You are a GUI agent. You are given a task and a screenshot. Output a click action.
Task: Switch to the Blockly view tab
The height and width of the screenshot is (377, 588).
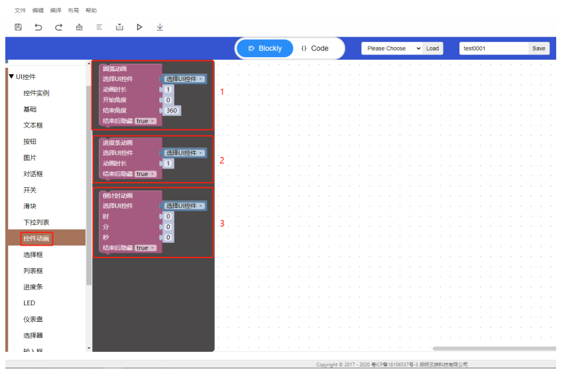tap(265, 48)
